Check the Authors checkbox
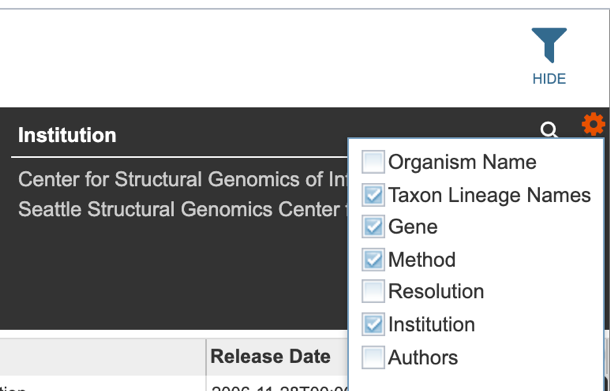The image size is (610, 391). pos(373,357)
